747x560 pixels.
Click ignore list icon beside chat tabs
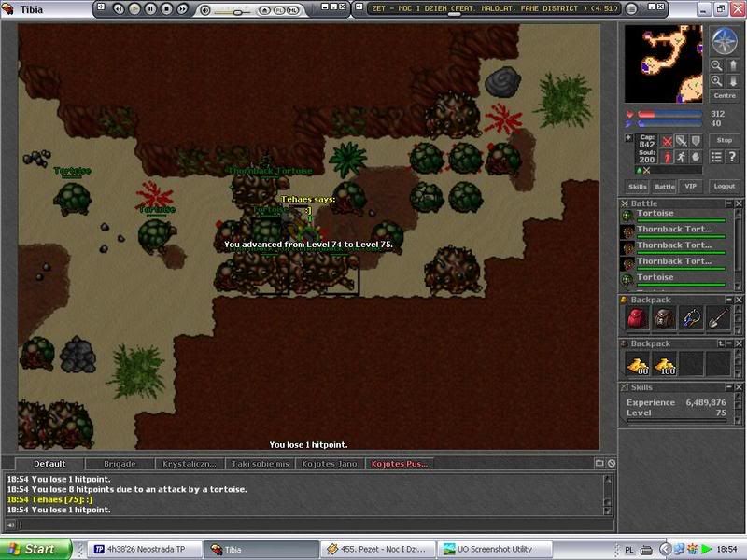click(x=612, y=463)
